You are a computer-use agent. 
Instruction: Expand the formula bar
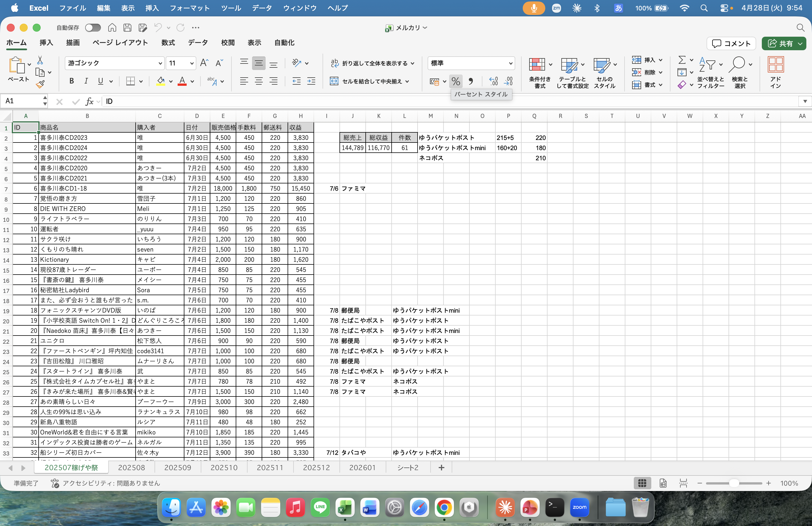pyautogui.click(x=805, y=101)
